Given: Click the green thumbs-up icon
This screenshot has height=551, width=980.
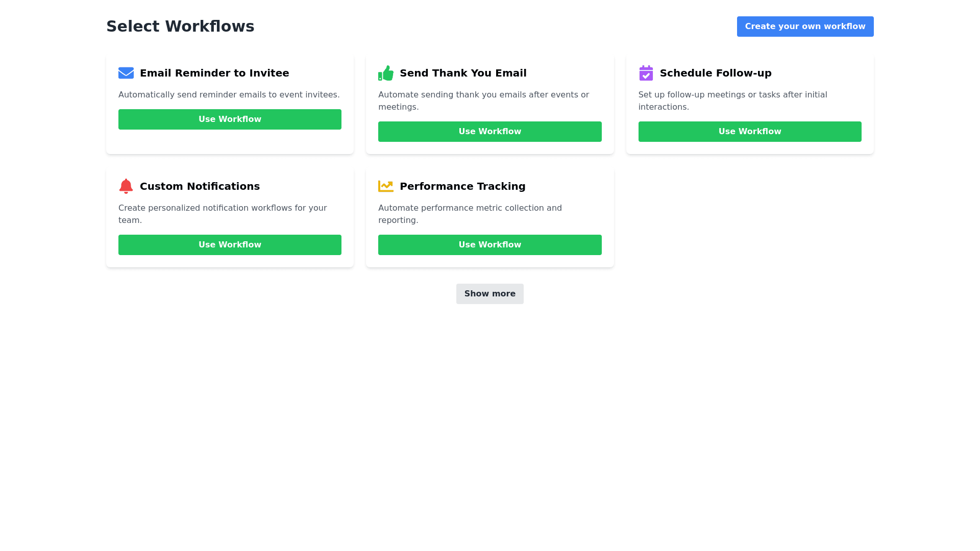Looking at the screenshot, I should (386, 73).
